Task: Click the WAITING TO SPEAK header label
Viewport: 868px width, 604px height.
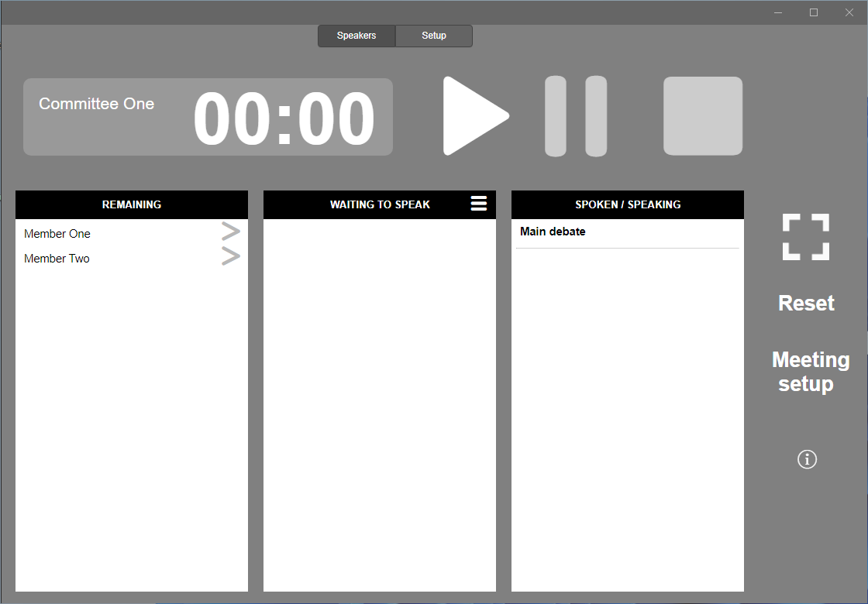Action: 380,204
